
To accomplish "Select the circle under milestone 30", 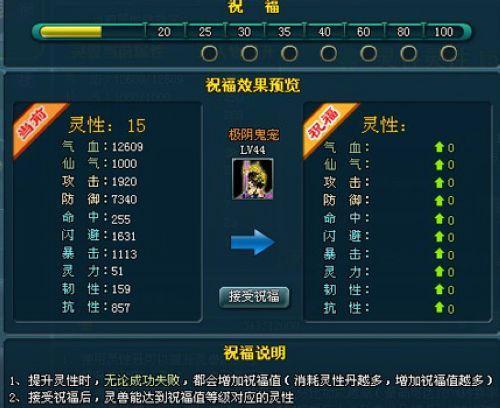I will point(249,54).
